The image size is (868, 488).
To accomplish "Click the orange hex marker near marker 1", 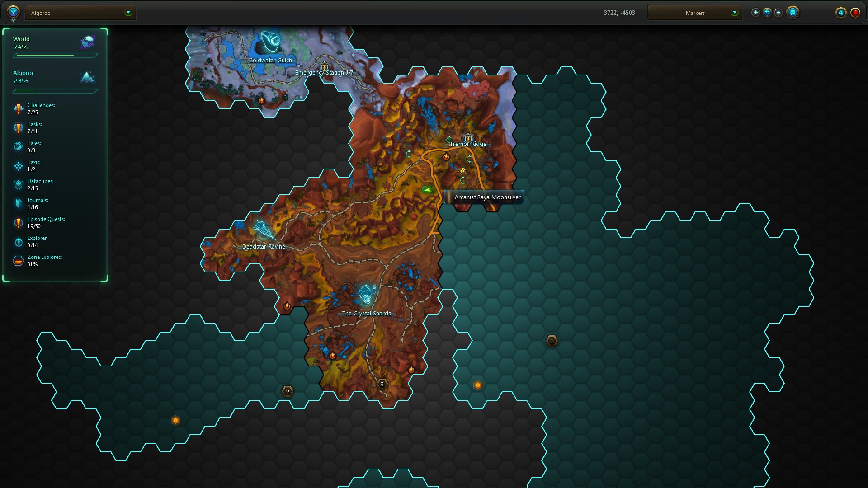I will [x=478, y=385].
